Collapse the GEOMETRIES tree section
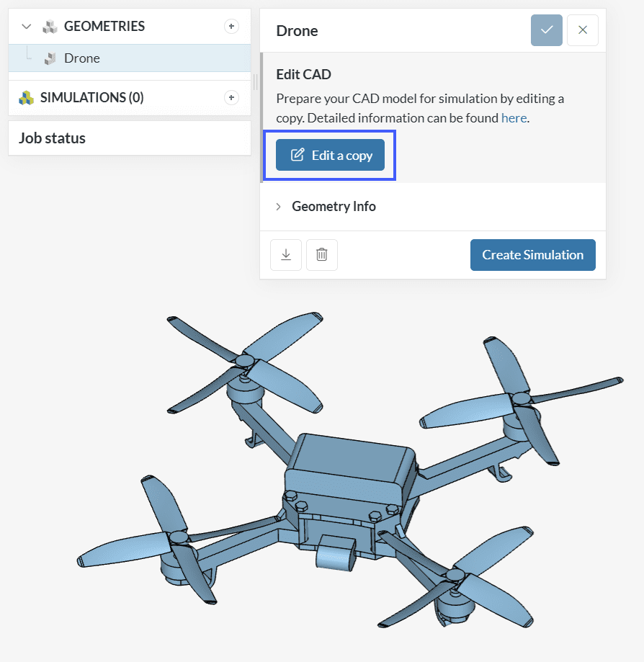Viewport: 644px width, 662px height. pyautogui.click(x=27, y=27)
